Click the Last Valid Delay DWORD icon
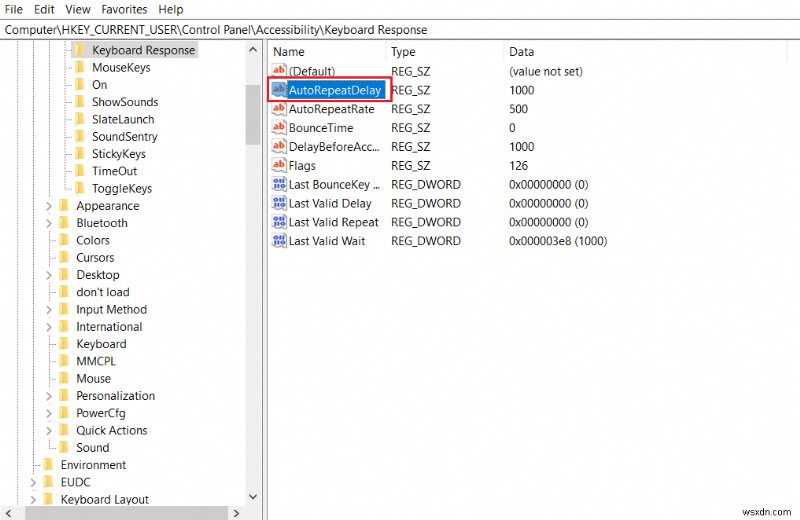Viewport: 800px width, 520px height. (279, 203)
